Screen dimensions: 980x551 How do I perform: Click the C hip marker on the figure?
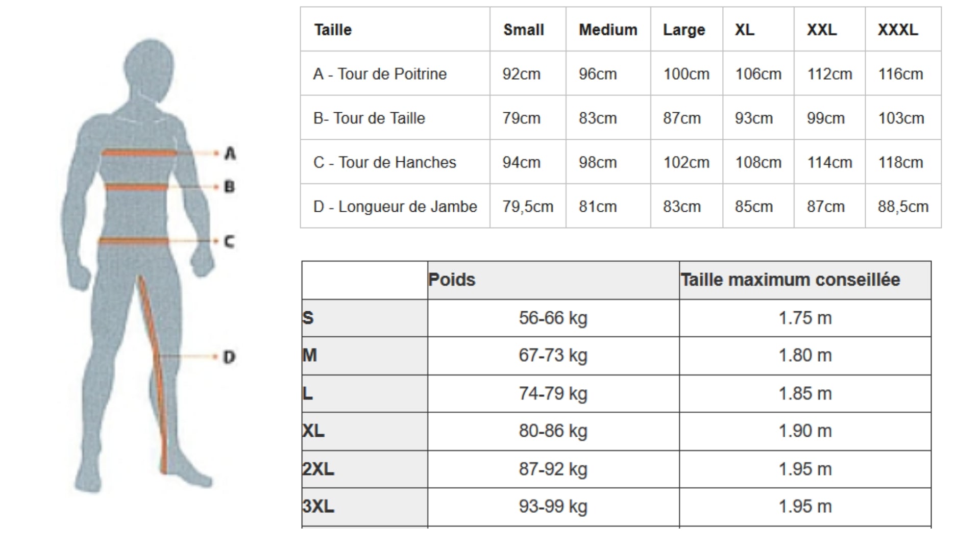[230, 241]
